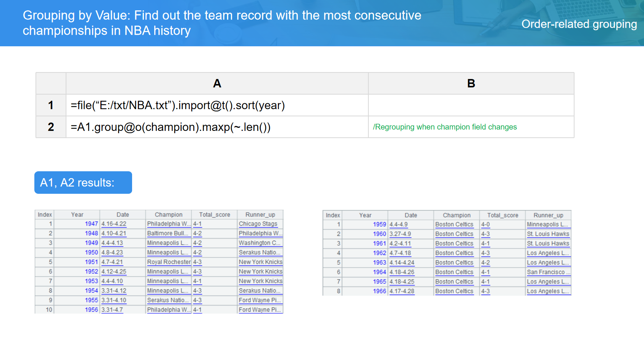Click the green 'Regrouping when champion field changes' comment

(445, 127)
